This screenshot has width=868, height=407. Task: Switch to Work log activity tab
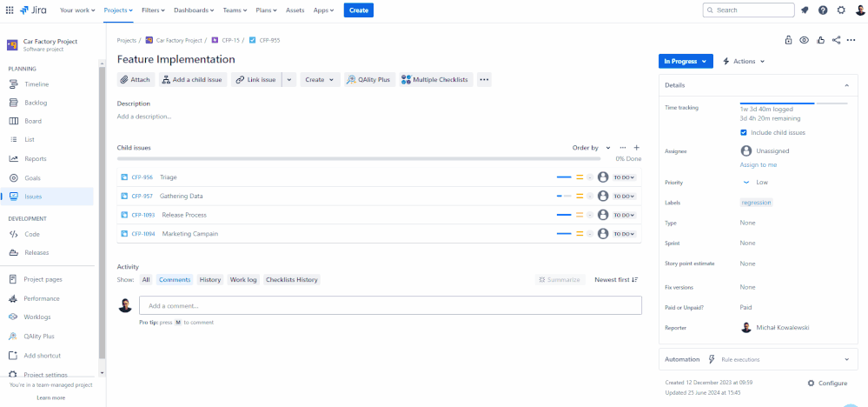coord(243,280)
